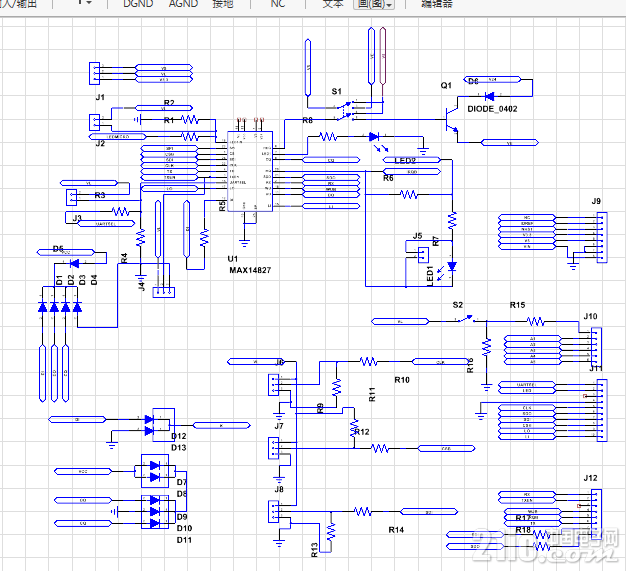This screenshot has height=571, width=626.
Task: Click the R5 designator label
Action: tap(222, 206)
